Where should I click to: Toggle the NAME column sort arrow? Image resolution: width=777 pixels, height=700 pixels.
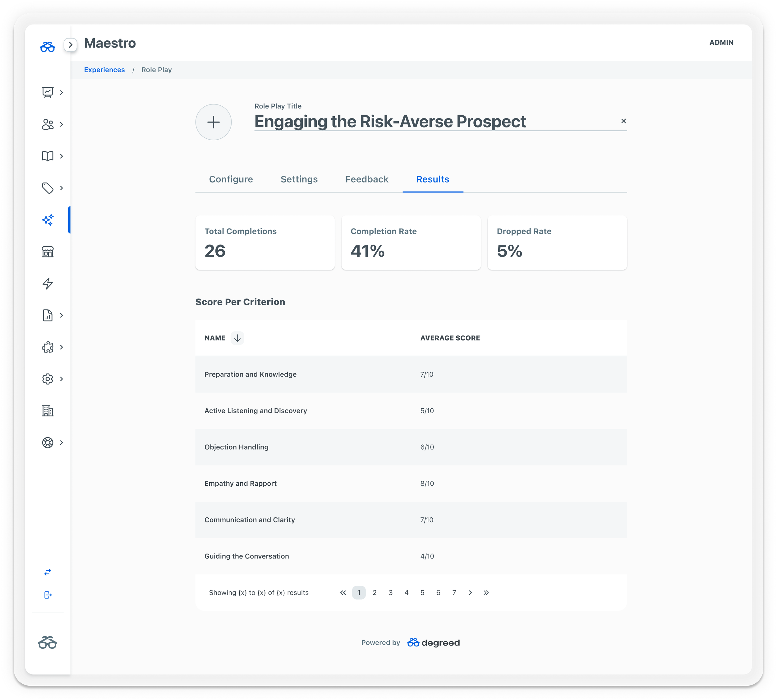pyautogui.click(x=237, y=338)
